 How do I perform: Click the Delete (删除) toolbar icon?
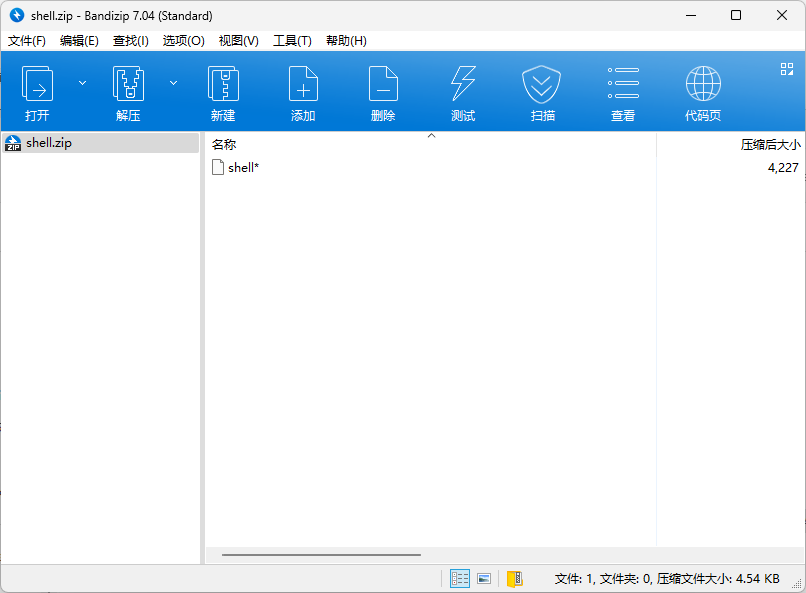(x=383, y=92)
